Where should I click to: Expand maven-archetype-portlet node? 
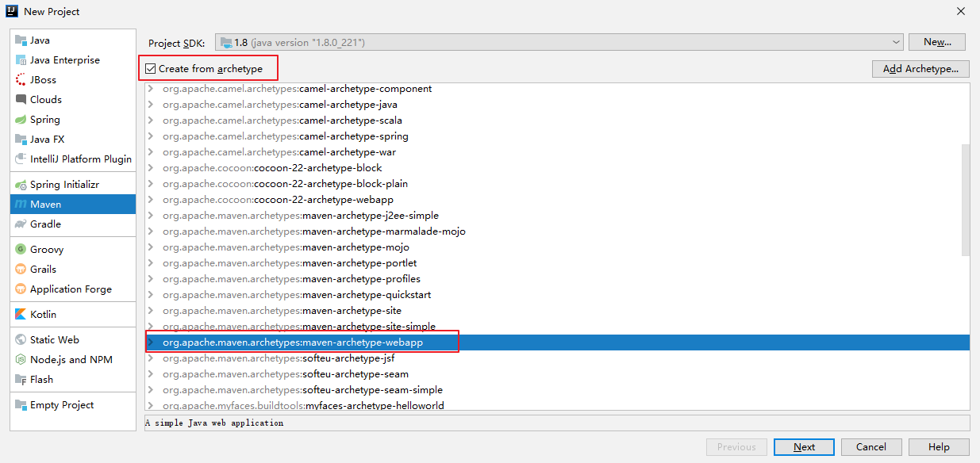[x=151, y=263]
